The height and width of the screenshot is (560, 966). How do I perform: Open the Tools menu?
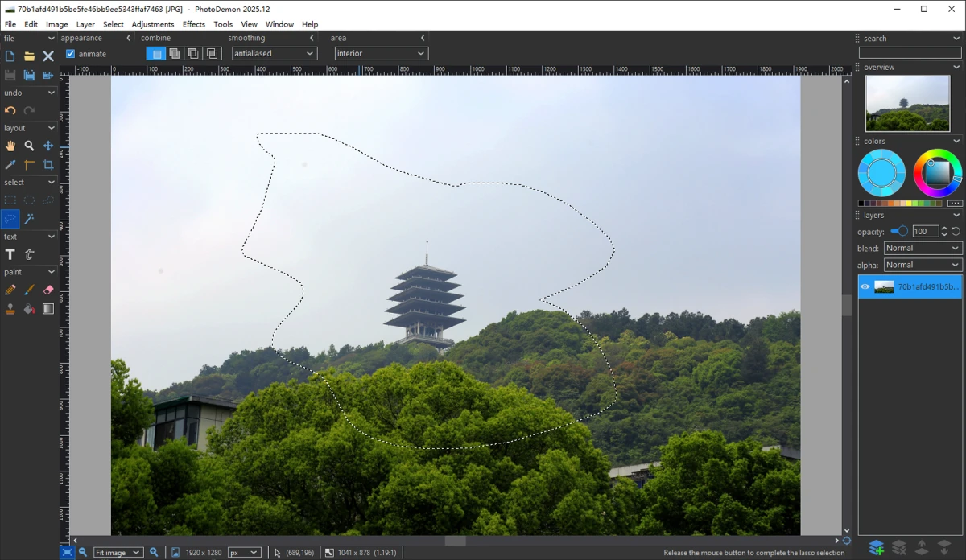pos(223,24)
